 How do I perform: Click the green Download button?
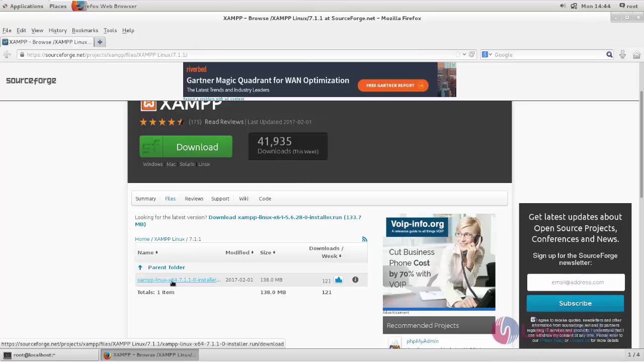(186, 147)
